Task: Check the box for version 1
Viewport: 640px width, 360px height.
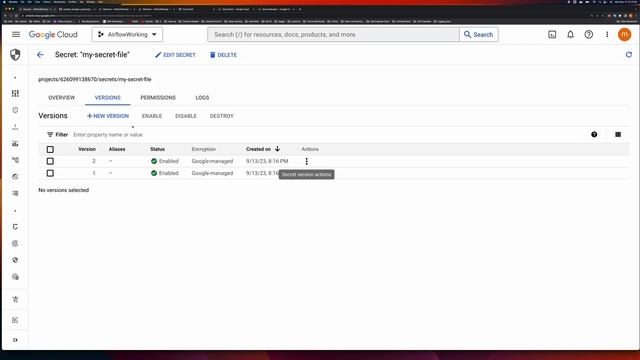Action: pyautogui.click(x=50, y=173)
